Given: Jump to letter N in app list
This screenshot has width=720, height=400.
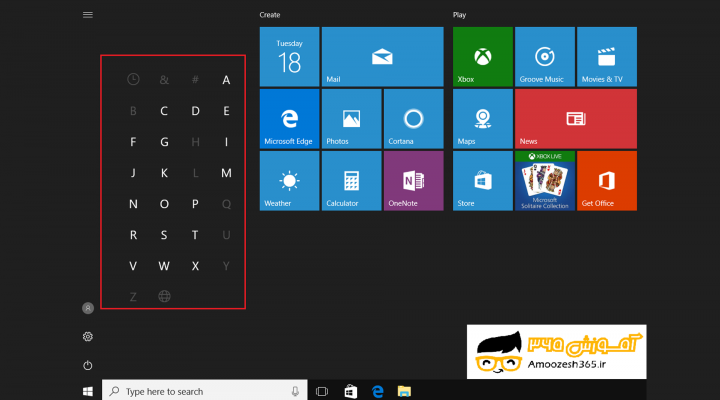Looking at the screenshot, I should 133,204.
